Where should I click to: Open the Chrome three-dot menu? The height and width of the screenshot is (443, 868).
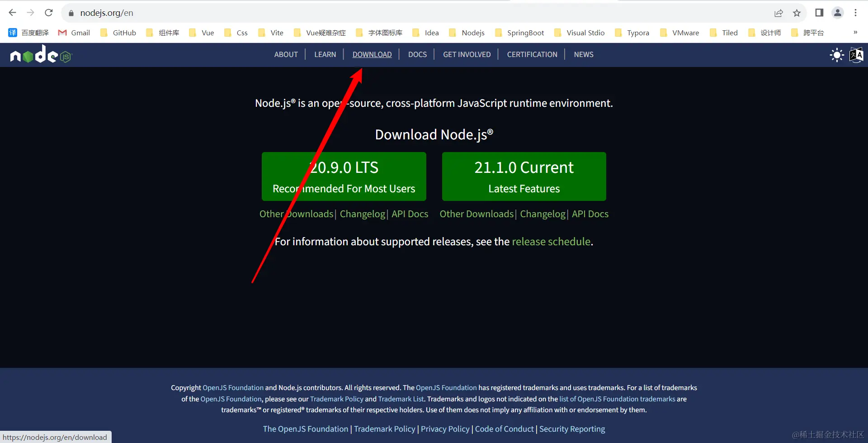tap(855, 13)
